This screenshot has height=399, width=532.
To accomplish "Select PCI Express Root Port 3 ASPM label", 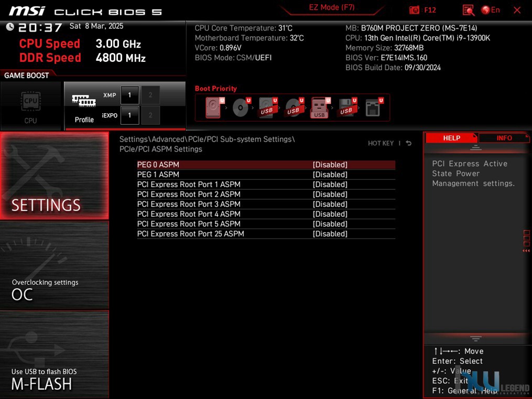I will (189, 204).
